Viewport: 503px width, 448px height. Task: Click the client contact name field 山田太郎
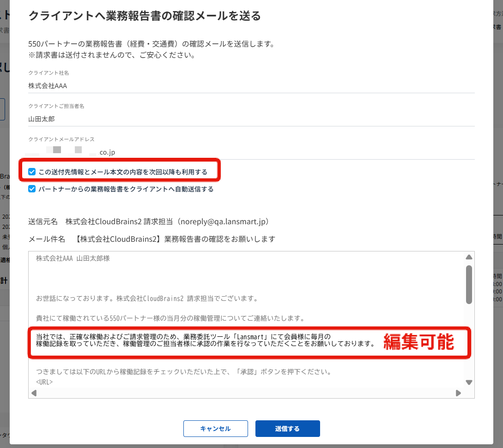251,119
